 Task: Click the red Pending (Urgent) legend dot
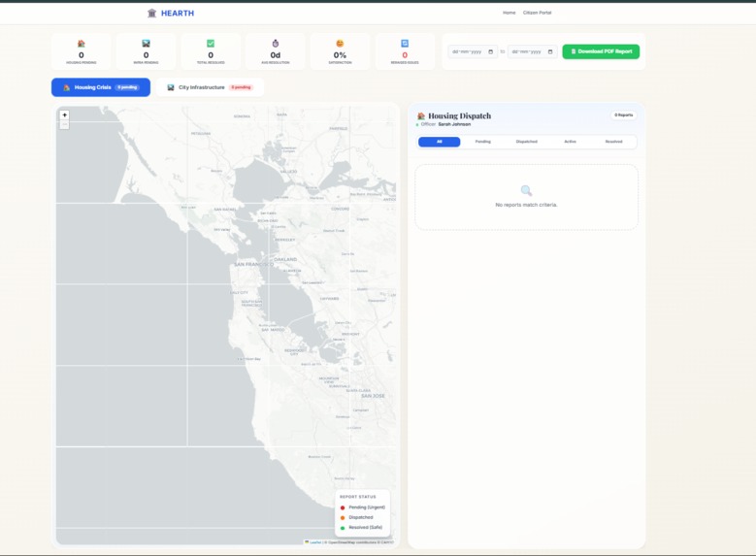pyautogui.click(x=343, y=507)
